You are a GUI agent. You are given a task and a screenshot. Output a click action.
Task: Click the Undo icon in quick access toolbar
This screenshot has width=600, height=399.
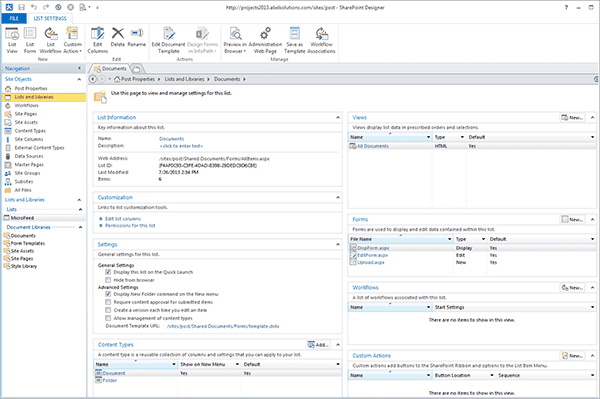click(34, 7)
